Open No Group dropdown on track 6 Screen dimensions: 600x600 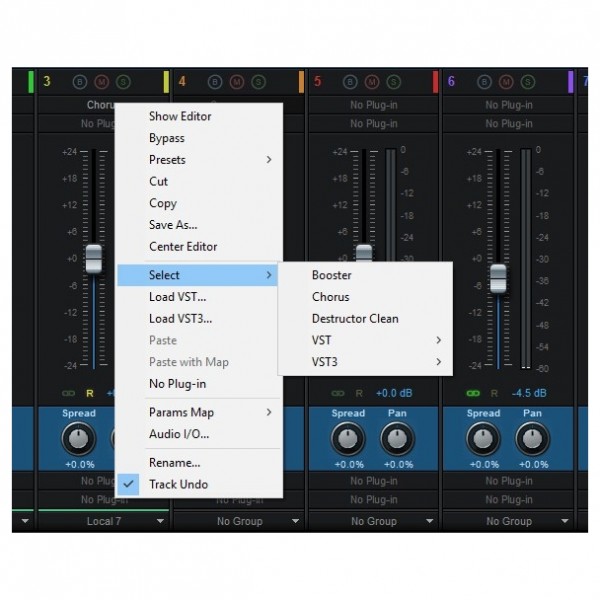coord(509,521)
